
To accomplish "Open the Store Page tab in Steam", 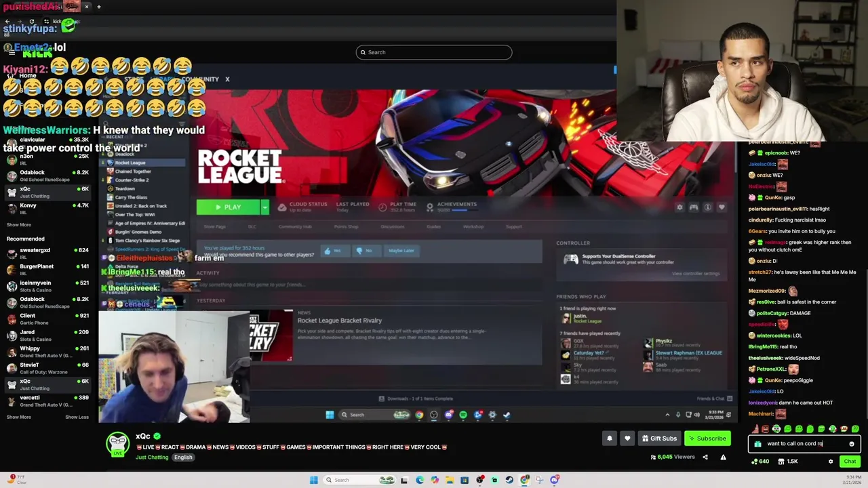I will [215, 226].
